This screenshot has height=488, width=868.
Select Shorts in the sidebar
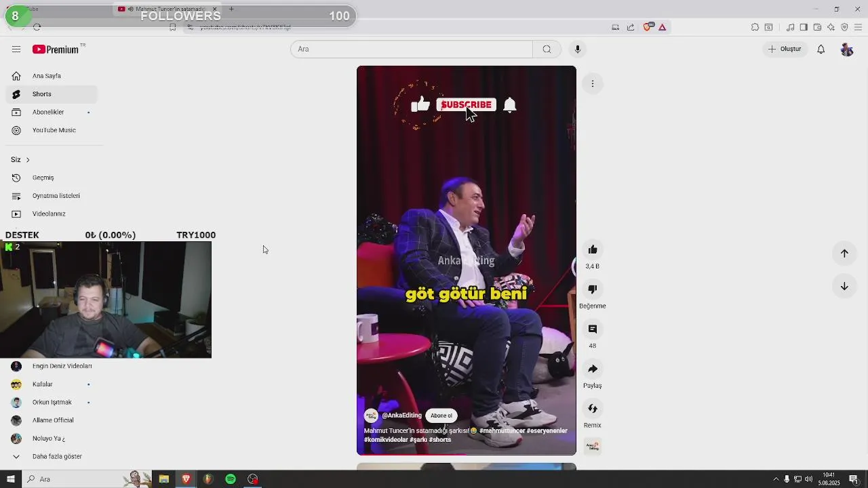coord(52,94)
